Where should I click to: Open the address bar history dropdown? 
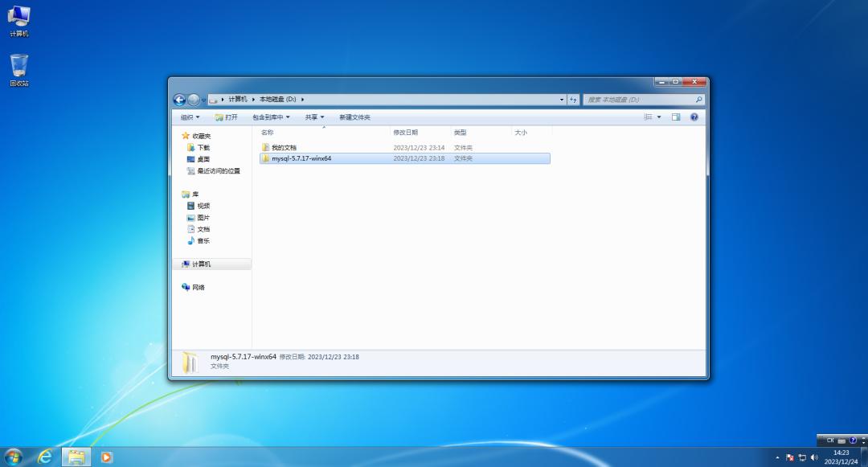pyautogui.click(x=562, y=100)
